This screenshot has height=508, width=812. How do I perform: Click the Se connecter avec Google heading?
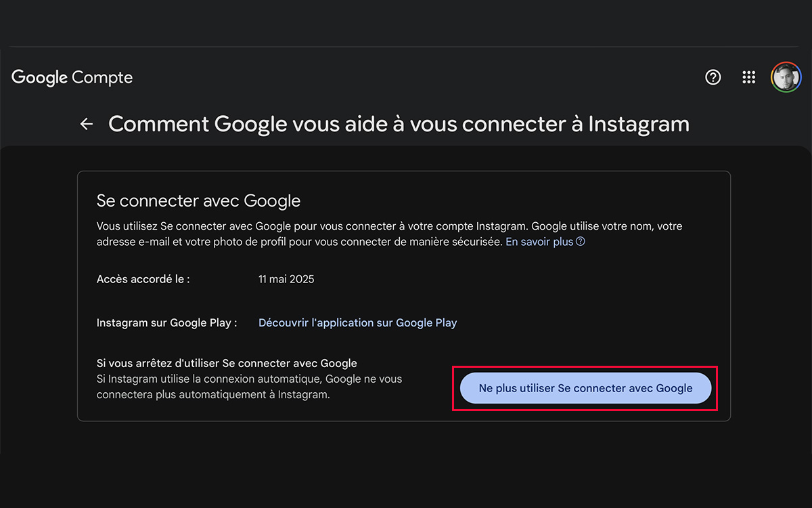coord(198,200)
